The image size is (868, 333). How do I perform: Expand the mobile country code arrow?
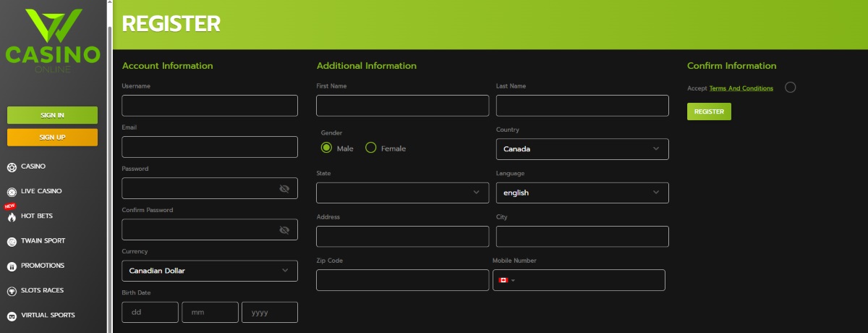pyautogui.click(x=513, y=280)
